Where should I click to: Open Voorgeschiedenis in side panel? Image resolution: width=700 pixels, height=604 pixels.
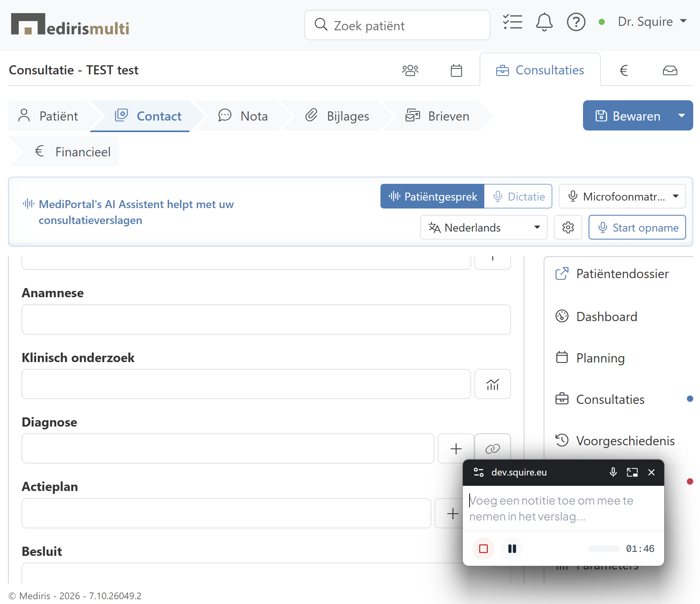615,441
